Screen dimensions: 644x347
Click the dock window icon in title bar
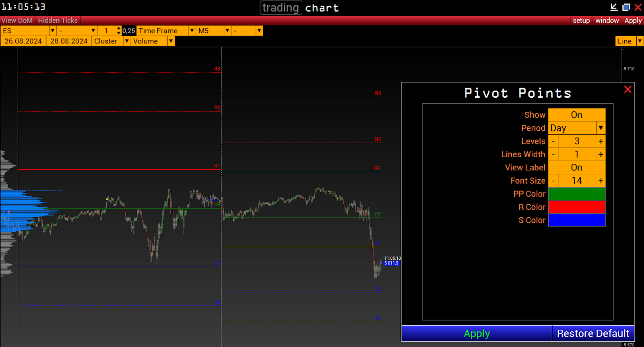614,7
